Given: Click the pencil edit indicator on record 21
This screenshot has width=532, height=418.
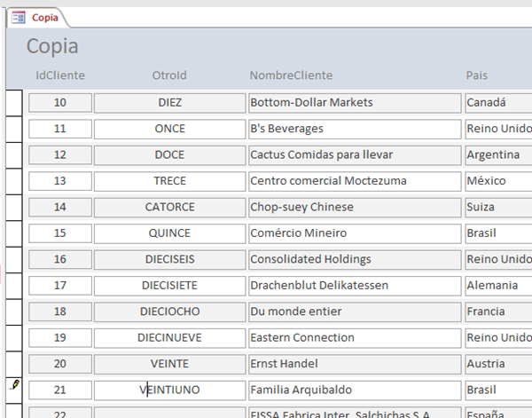Looking at the screenshot, I should tap(14, 385).
